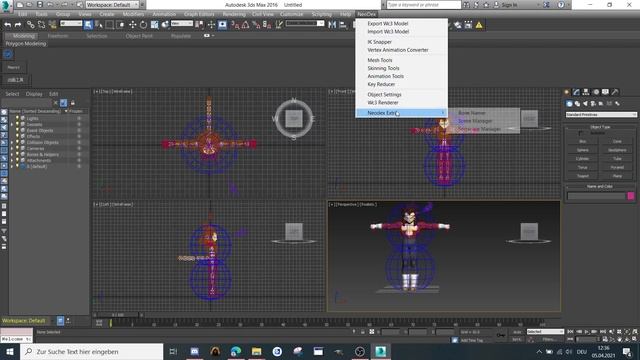Create a Box primitive button

point(582,141)
